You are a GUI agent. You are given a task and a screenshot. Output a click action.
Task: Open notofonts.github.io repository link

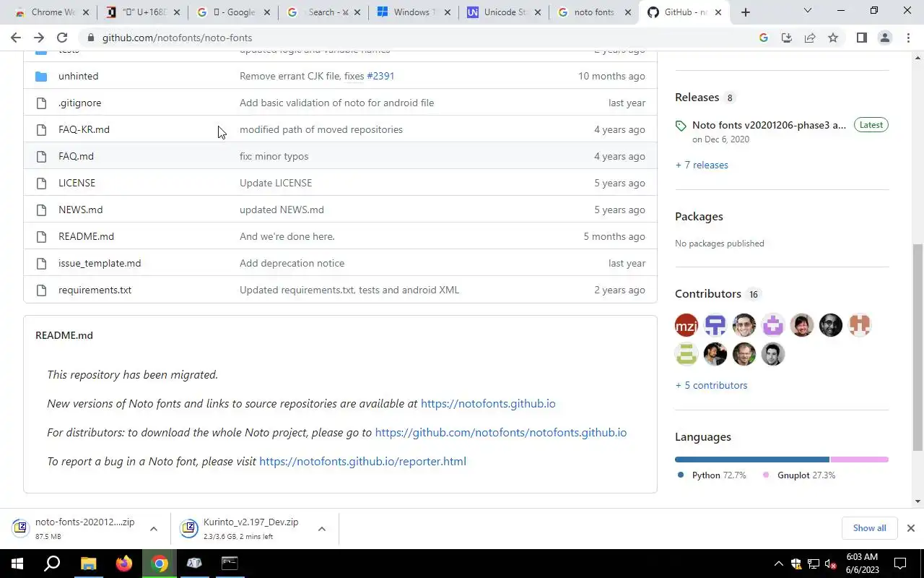pos(501,432)
